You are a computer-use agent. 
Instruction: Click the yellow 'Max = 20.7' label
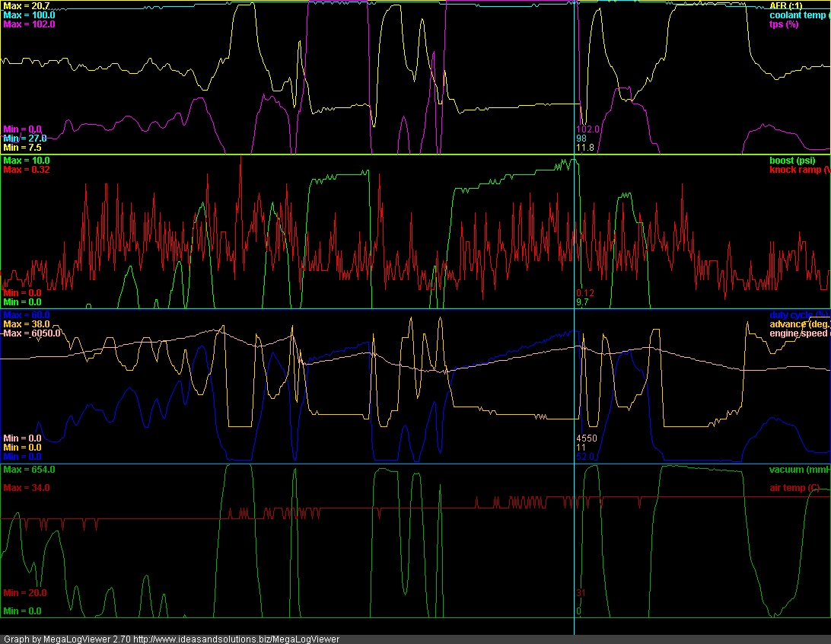[27, 6]
